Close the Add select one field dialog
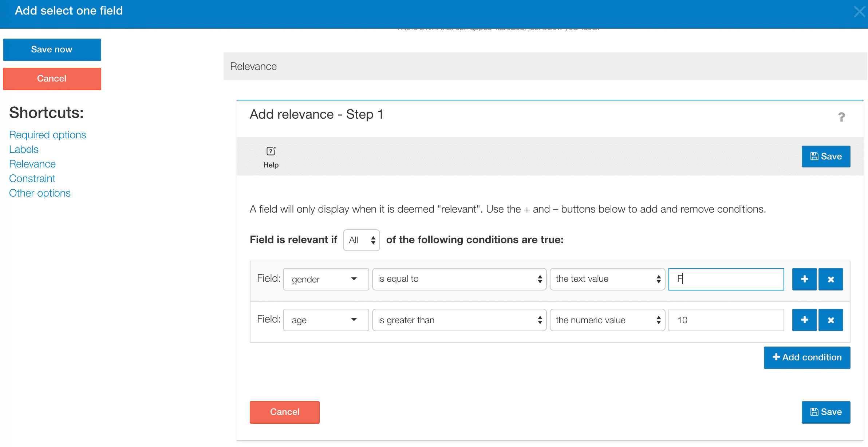The width and height of the screenshot is (868, 447). (x=859, y=12)
